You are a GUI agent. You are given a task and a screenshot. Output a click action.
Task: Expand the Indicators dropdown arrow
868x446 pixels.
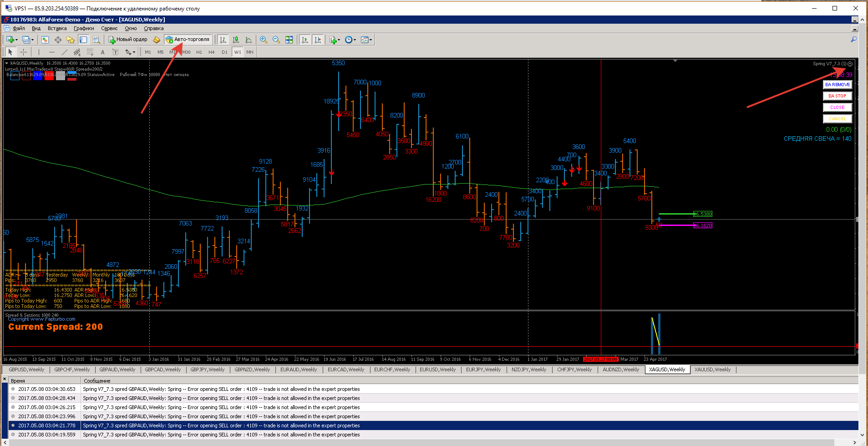point(339,40)
